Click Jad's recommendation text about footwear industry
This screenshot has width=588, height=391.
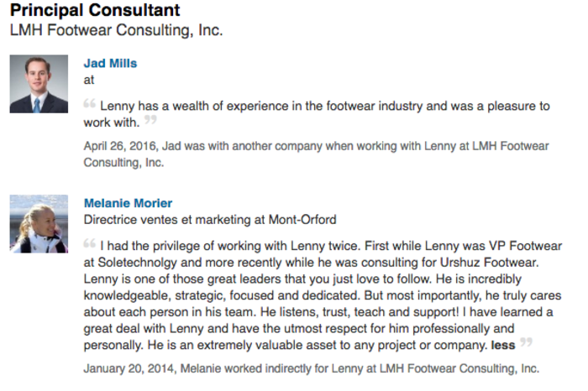click(x=317, y=114)
